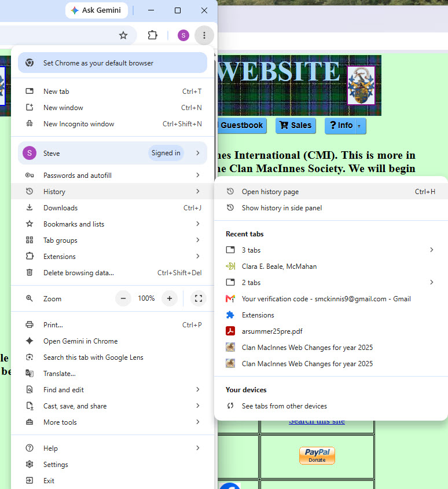Reopen the Extensions recent tab entry
Screen dimensions: 448x489
pos(331,315)
